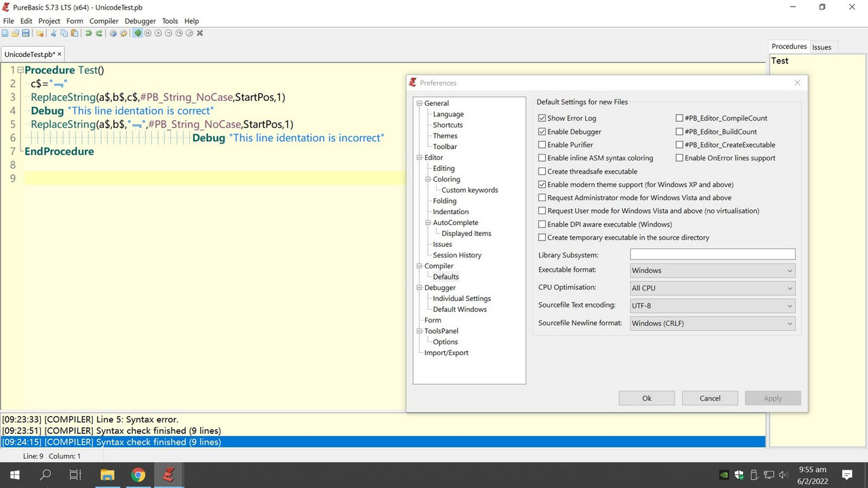Image resolution: width=868 pixels, height=488 pixels.
Task: Click the green Undo arrow icon
Action: pos(88,33)
